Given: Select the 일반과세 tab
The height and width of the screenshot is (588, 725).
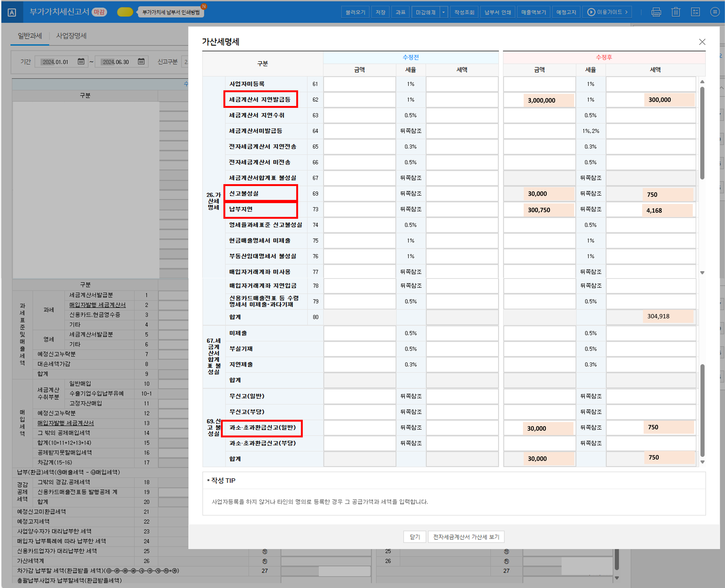Looking at the screenshot, I should (x=30, y=36).
